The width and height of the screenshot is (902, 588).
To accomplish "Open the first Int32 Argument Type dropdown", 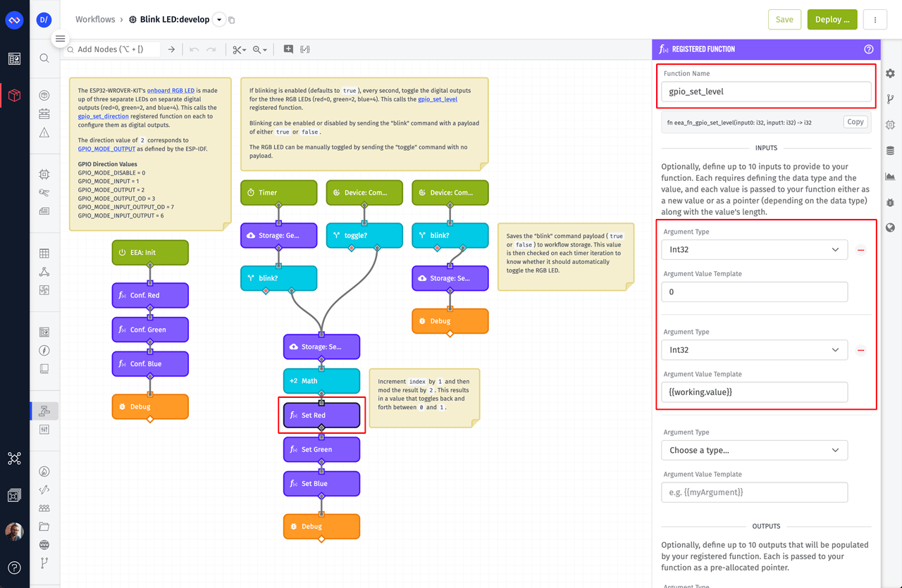I will 754,250.
